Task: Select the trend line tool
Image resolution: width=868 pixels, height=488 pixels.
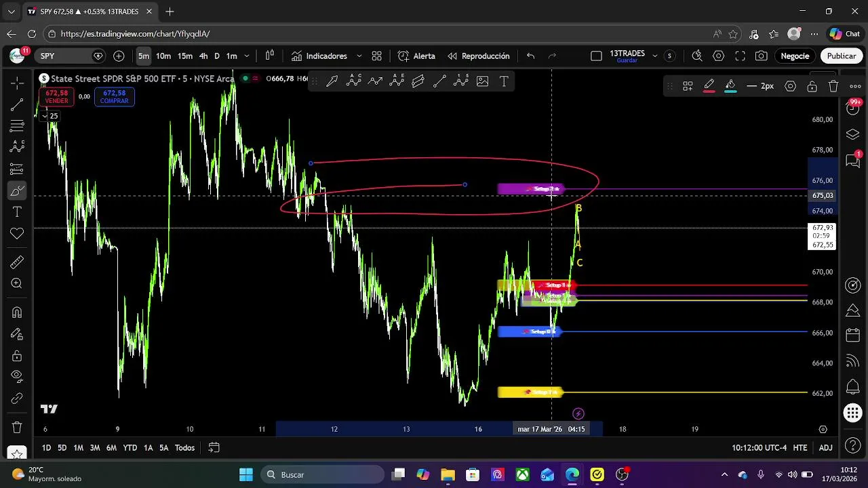Action: [17, 104]
